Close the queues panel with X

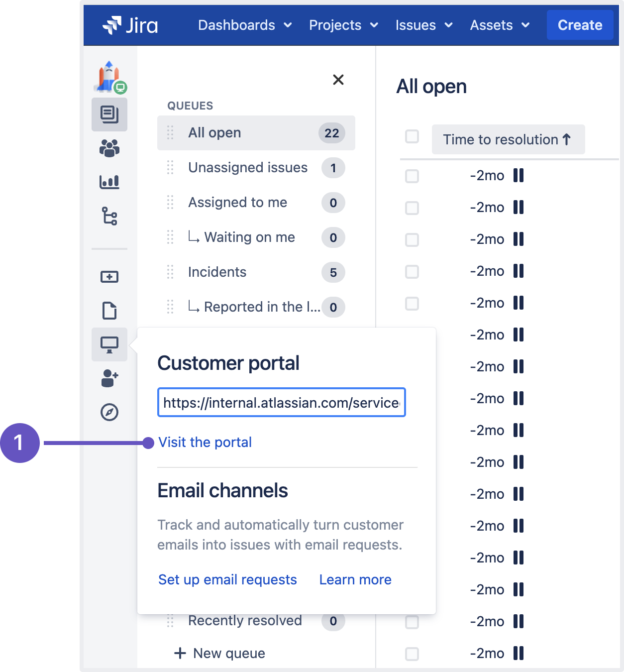point(338,80)
